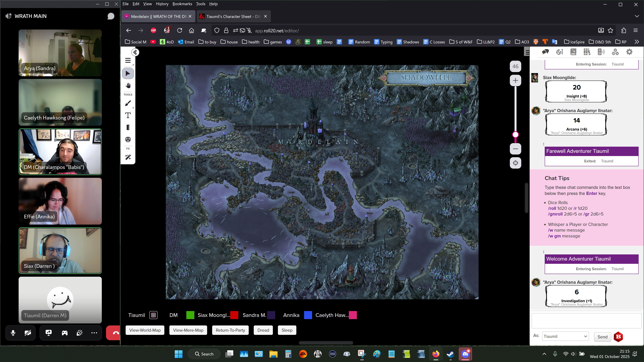Open the 'As: Tiaumil' speaker dropdown

point(565,337)
